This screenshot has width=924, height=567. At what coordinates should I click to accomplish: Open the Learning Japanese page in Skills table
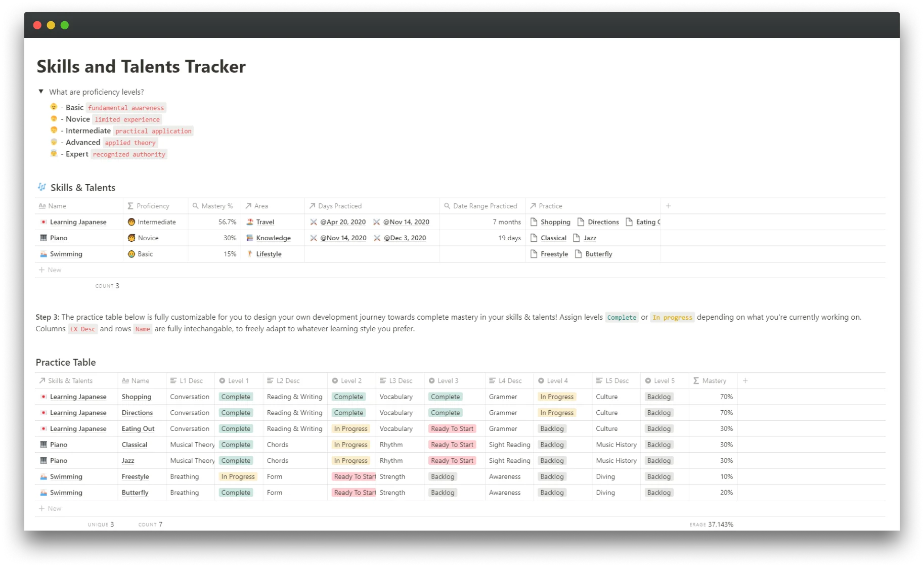point(78,222)
